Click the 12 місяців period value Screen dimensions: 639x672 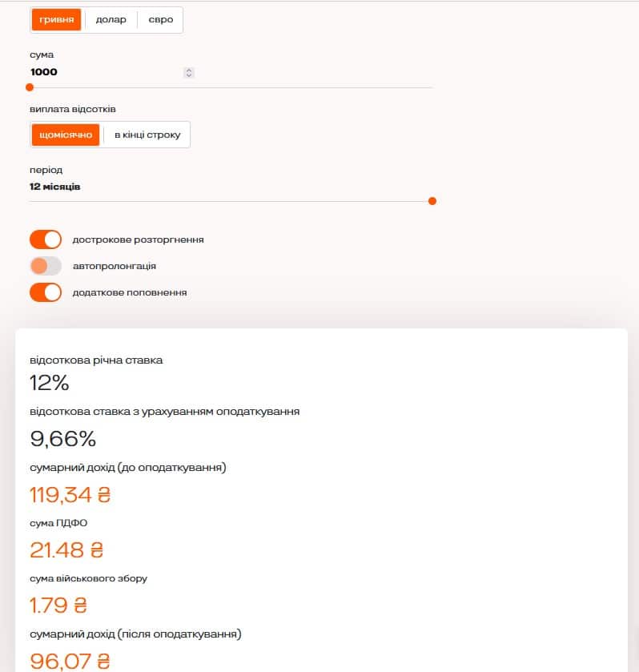(55, 187)
